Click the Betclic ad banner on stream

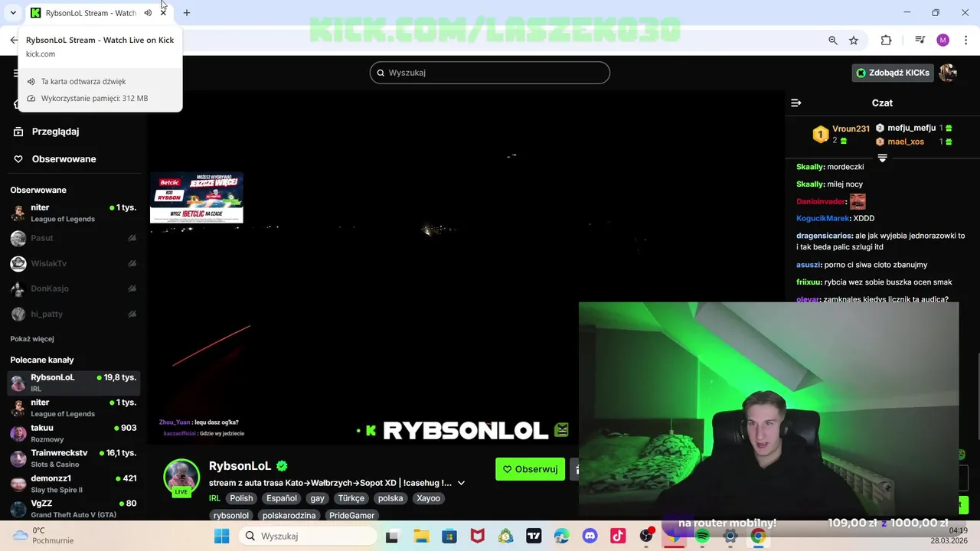coord(197,197)
